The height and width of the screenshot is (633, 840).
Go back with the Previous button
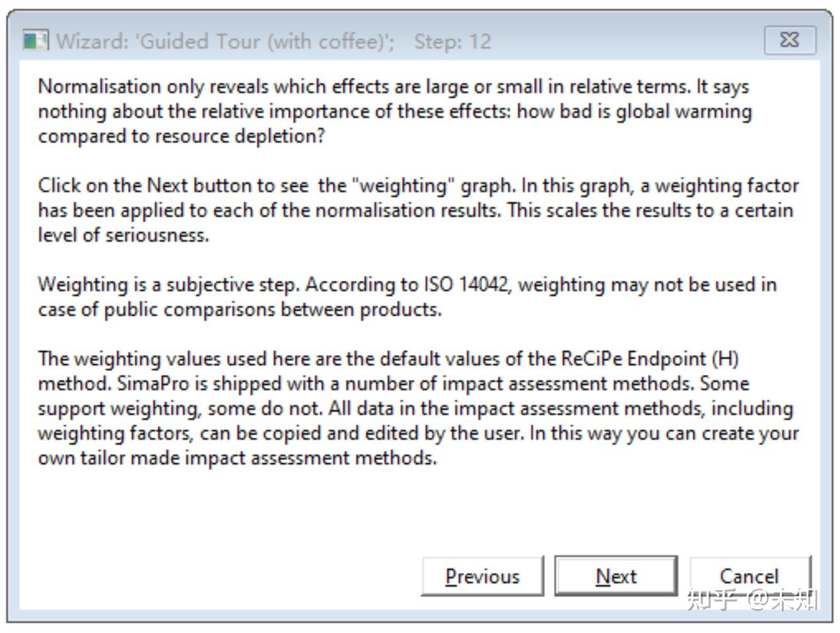(482, 576)
